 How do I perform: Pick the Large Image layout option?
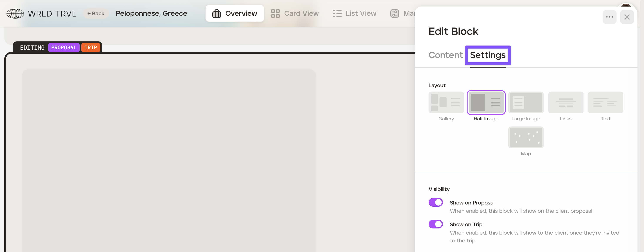point(525,102)
